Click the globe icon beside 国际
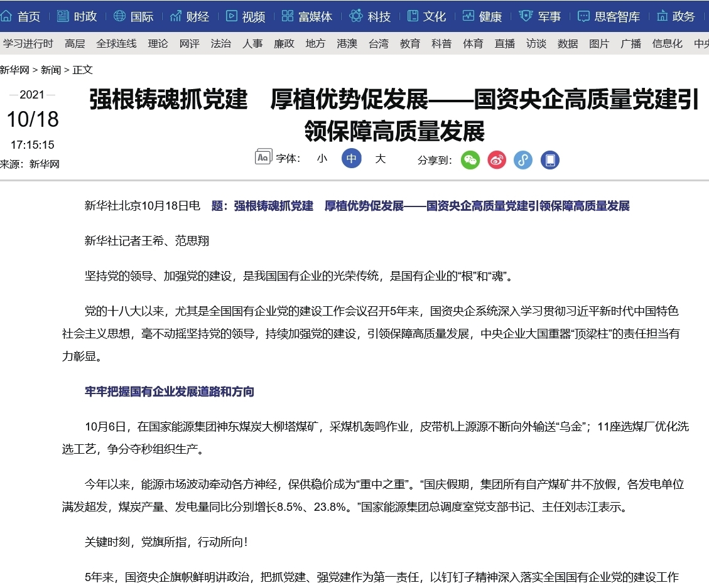The image size is (709, 588). (x=119, y=16)
